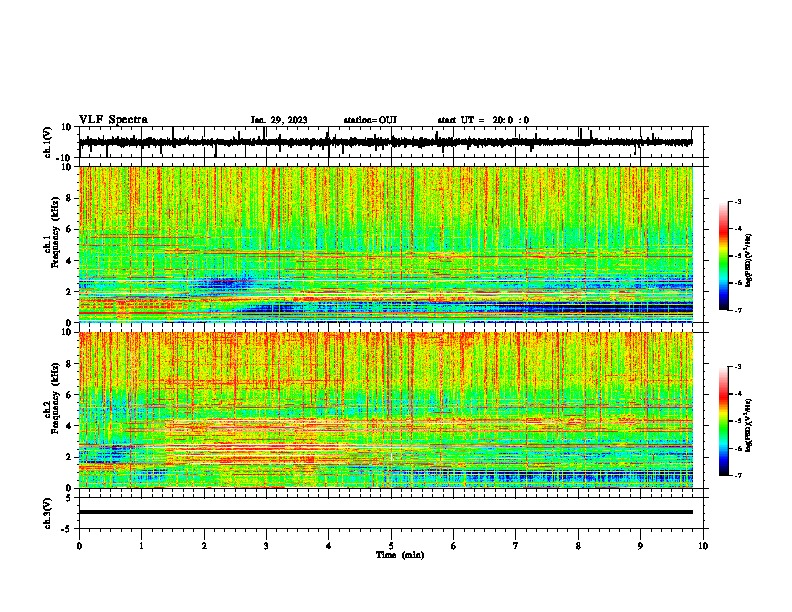Image resolution: width=792 pixels, height=612 pixels.
Task: Click inside the ch.1 spectrogram panel
Action: 386,244
